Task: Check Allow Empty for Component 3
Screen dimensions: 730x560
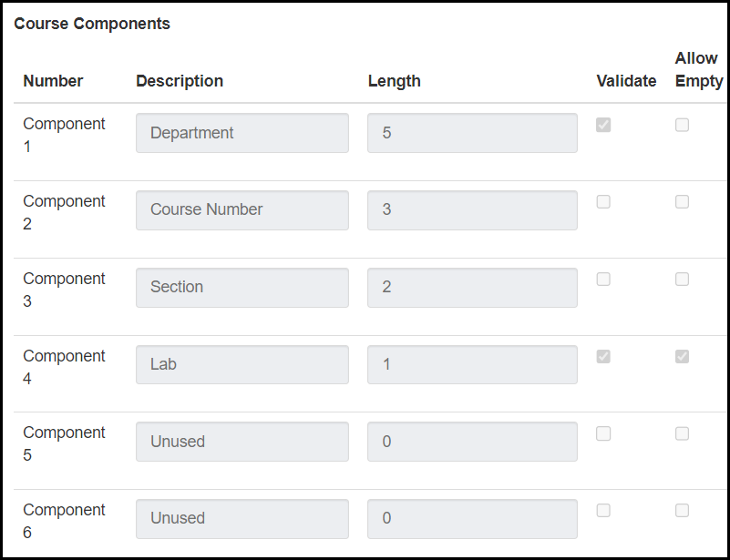Action: [682, 280]
